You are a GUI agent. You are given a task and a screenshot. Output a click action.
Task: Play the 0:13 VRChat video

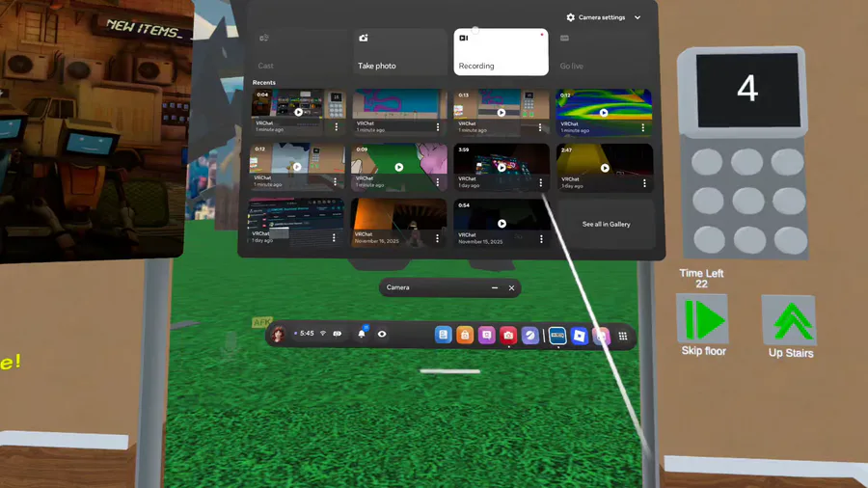point(501,112)
